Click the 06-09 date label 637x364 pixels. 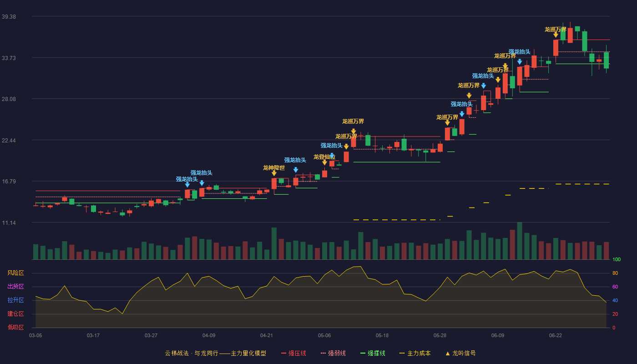pos(498,335)
